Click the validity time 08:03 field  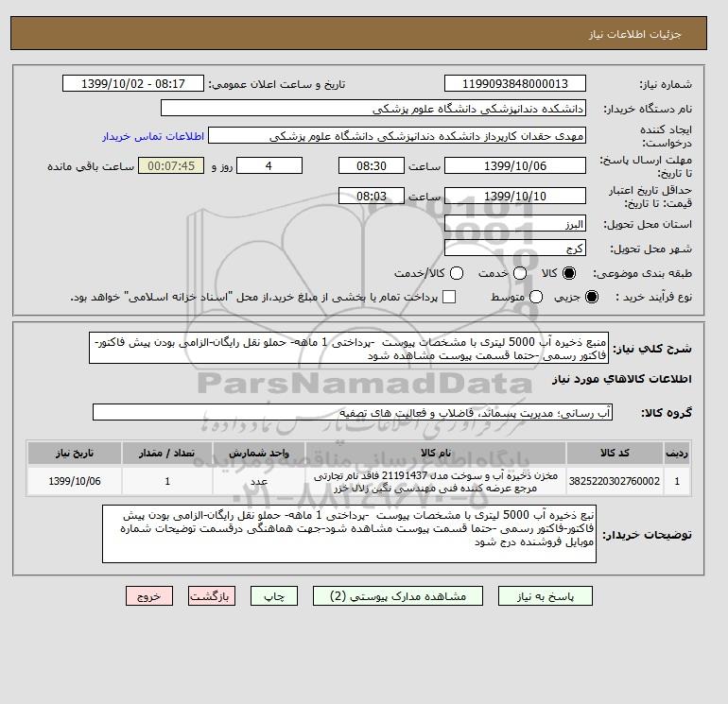click(372, 196)
